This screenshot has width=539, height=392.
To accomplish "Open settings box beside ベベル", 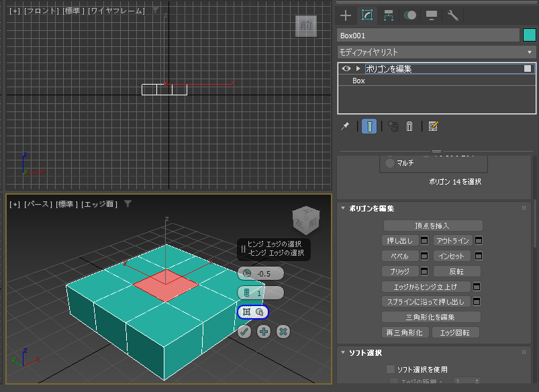I will pos(424,256).
